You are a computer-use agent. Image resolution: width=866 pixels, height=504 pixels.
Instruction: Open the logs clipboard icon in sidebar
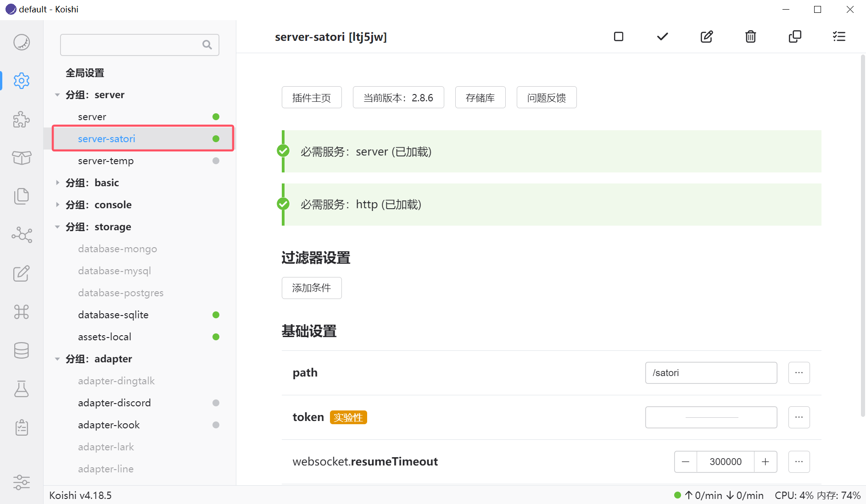(22, 427)
